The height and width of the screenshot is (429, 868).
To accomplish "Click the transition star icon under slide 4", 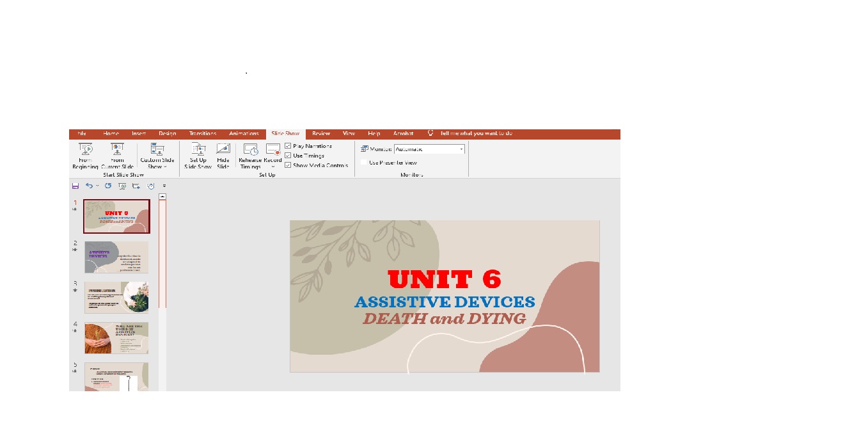I will pyautogui.click(x=75, y=330).
